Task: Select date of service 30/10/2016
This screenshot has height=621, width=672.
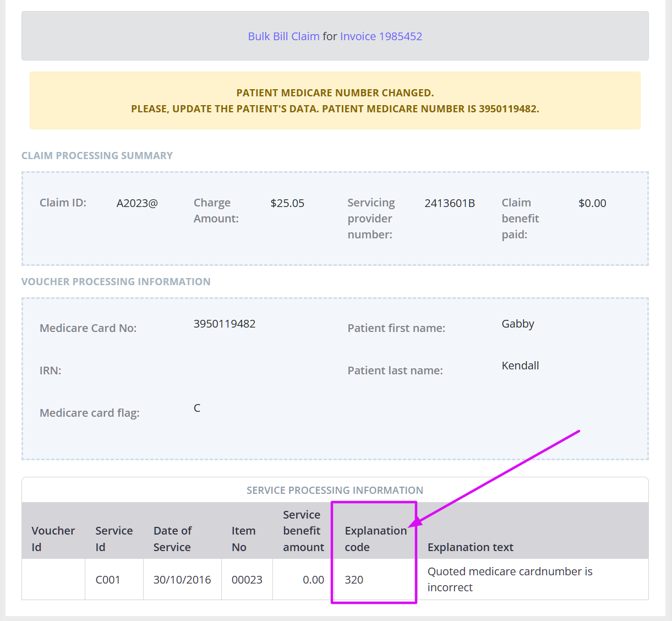Action: pos(182,580)
